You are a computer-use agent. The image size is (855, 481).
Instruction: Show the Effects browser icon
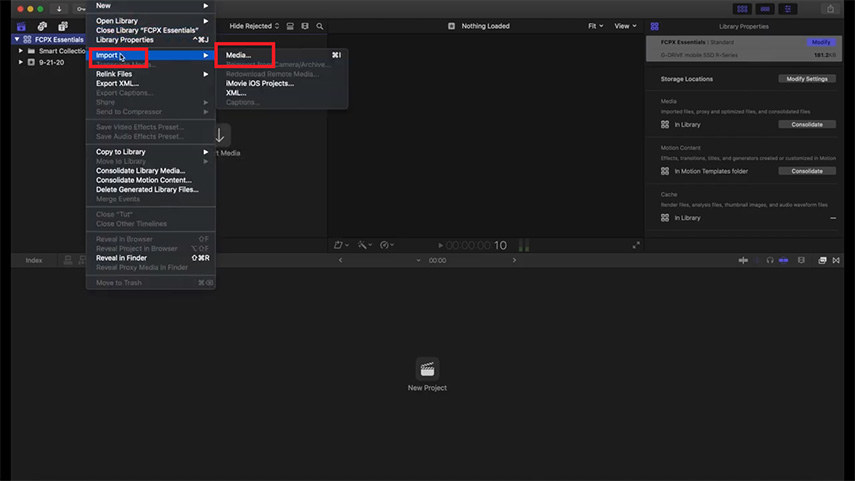(x=822, y=260)
